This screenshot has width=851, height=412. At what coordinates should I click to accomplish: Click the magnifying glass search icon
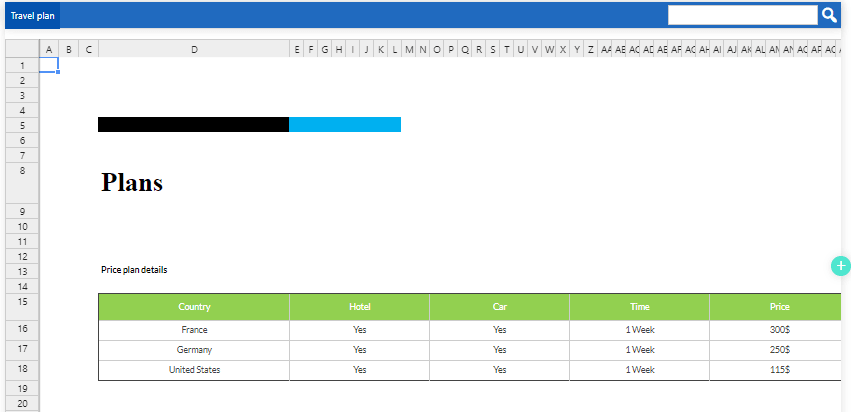[x=829, y=14]
